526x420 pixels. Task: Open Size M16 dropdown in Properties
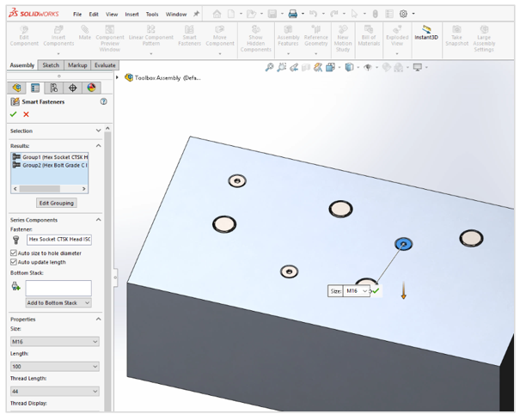(x=55, y=342)
